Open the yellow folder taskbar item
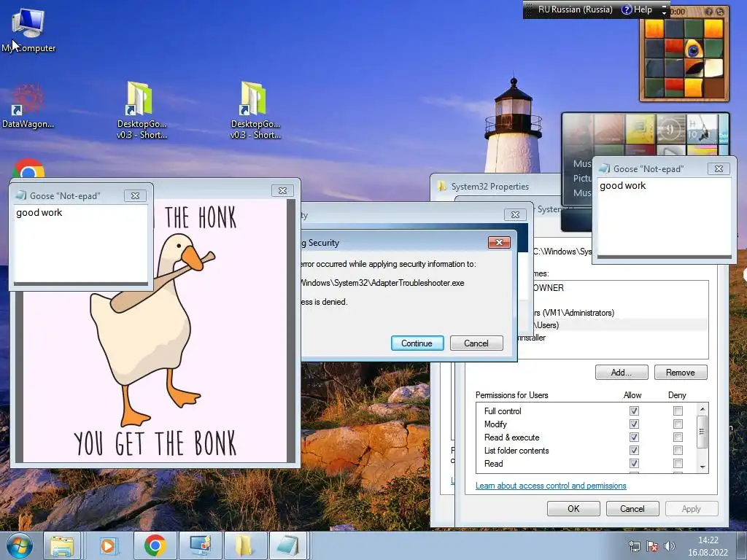The height and width of the screenshot is (560, 747). [x=245, y=545]
